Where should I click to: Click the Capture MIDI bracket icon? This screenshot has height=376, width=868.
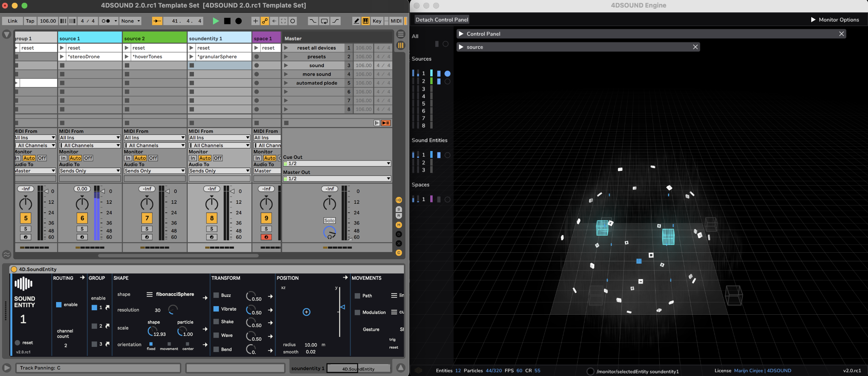point(283,21)
